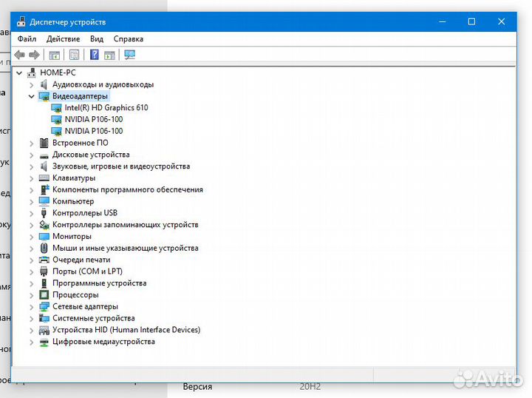Image resolution: width=532 pixels, height=398 pixels.
Task: Click the Help question-mark toolbar icon
Action: 95,55
